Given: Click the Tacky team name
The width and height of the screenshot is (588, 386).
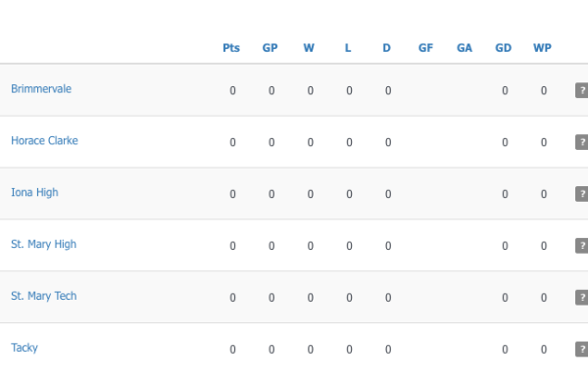Looking at the screenshot, I should (x=24, y=348).
